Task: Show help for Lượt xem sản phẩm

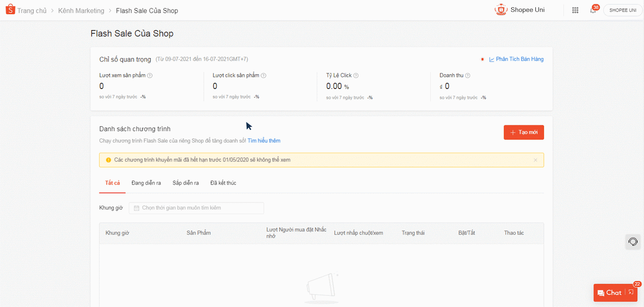Action: click(150, 76)
